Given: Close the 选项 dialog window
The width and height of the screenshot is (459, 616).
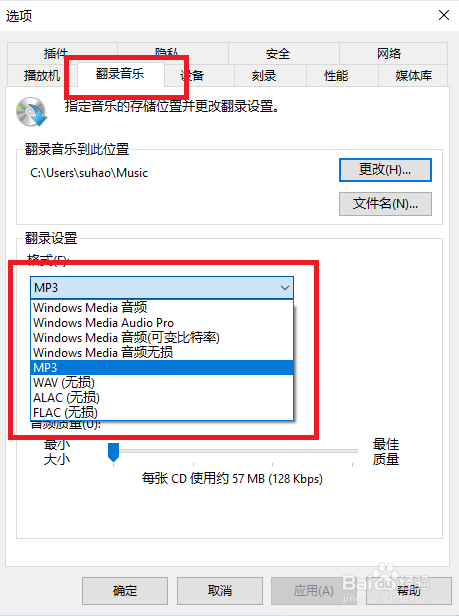Looking at the screenshot, I should [x=444, y=15].
